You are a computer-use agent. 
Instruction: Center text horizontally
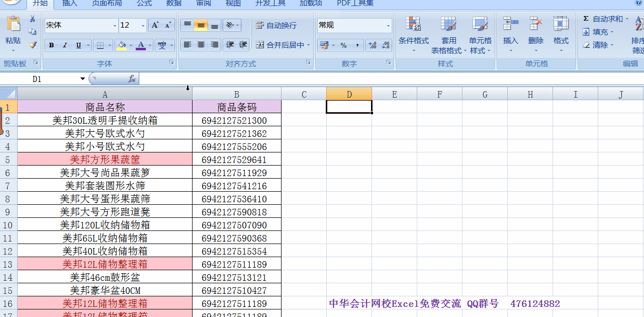point(201,45)
